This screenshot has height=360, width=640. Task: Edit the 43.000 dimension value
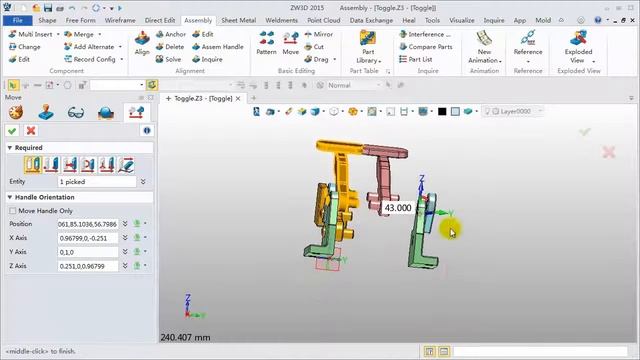[x=398, y=208]
